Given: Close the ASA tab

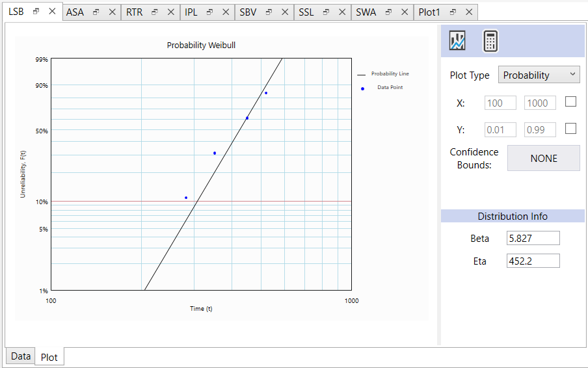Looking at the screenshot, I should 112,12.
